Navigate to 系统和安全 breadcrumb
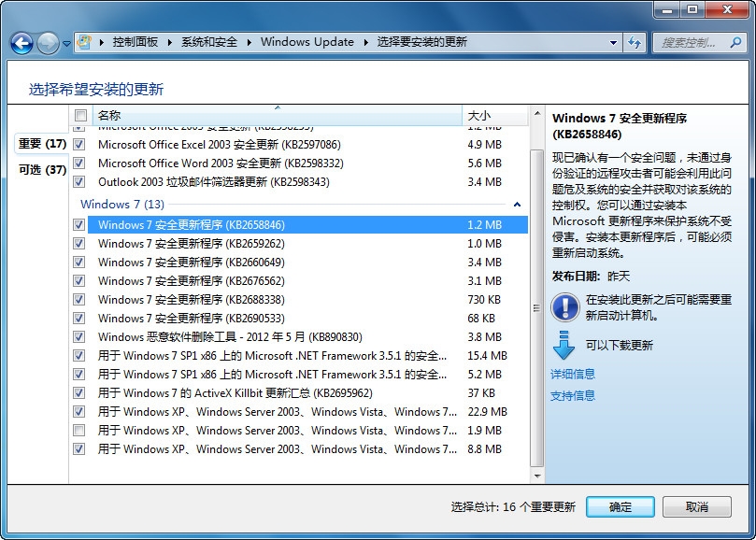This screenshot has height=540, width=756. [x=209, y=42]
